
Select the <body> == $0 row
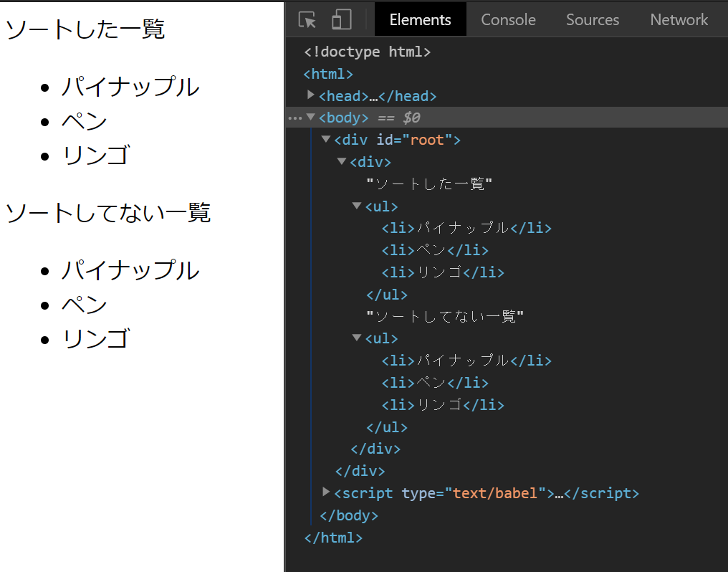pyautogui.click(x=507, y=118)
